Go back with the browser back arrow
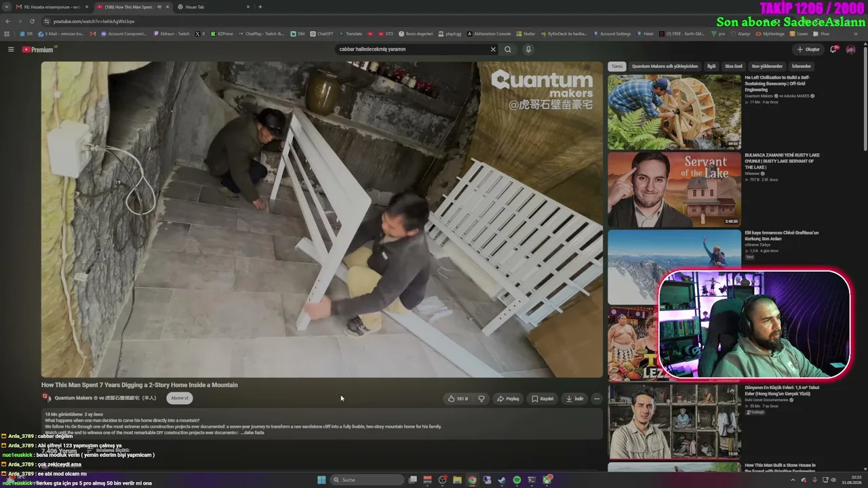This screenshot has height=488, width=868. click(7, 22)
